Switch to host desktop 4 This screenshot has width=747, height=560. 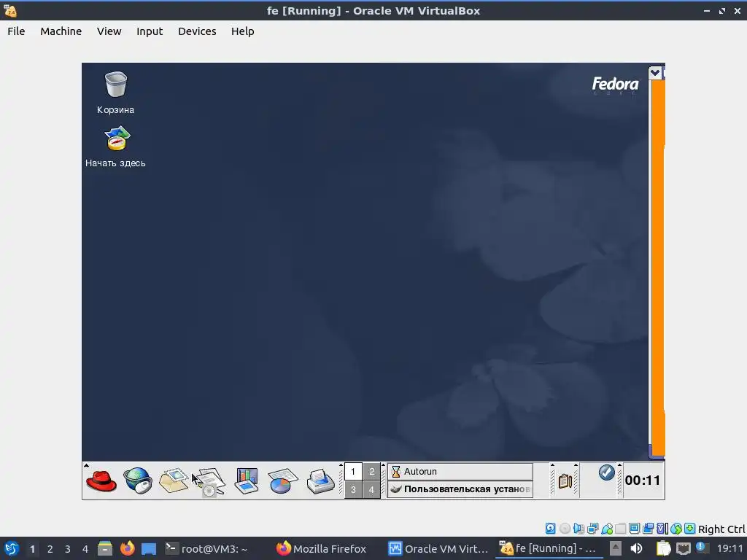tap(85, 548)
